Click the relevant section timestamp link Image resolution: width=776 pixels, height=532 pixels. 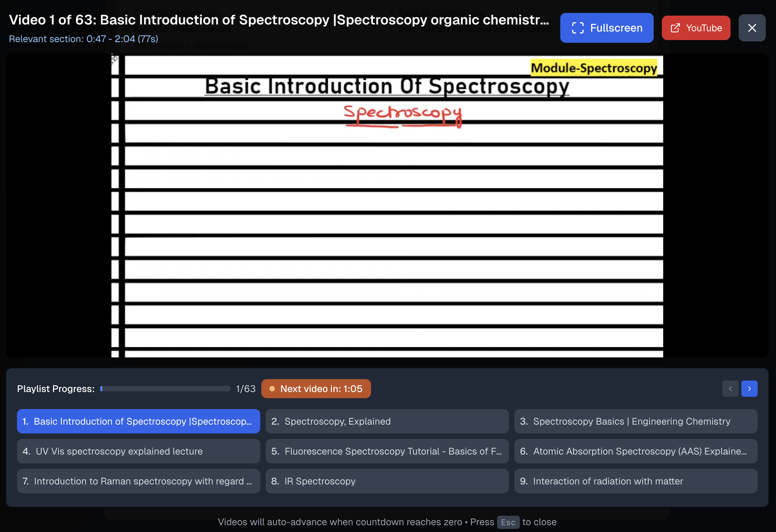84,39
